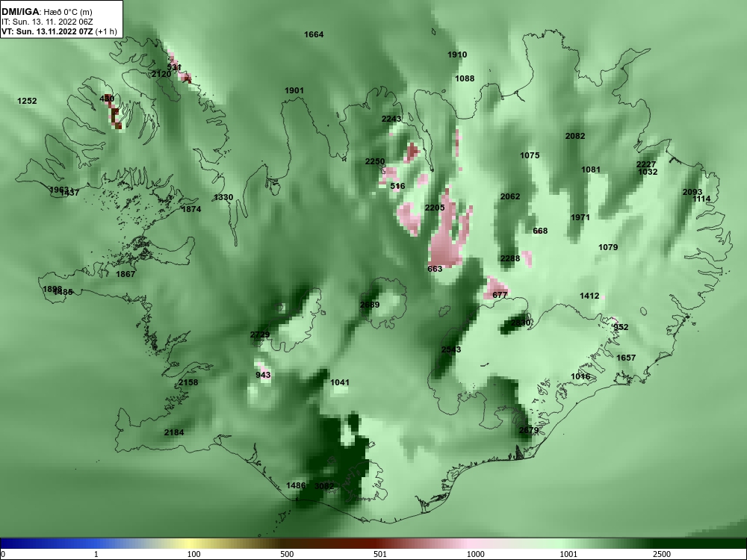Click the map value 2288

click(x=510, y=258)
